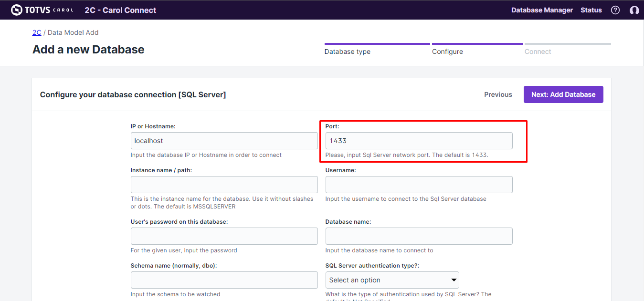Click the Previous button
Viewport: 644px width, 301px height.
click(x=498, y=94)
